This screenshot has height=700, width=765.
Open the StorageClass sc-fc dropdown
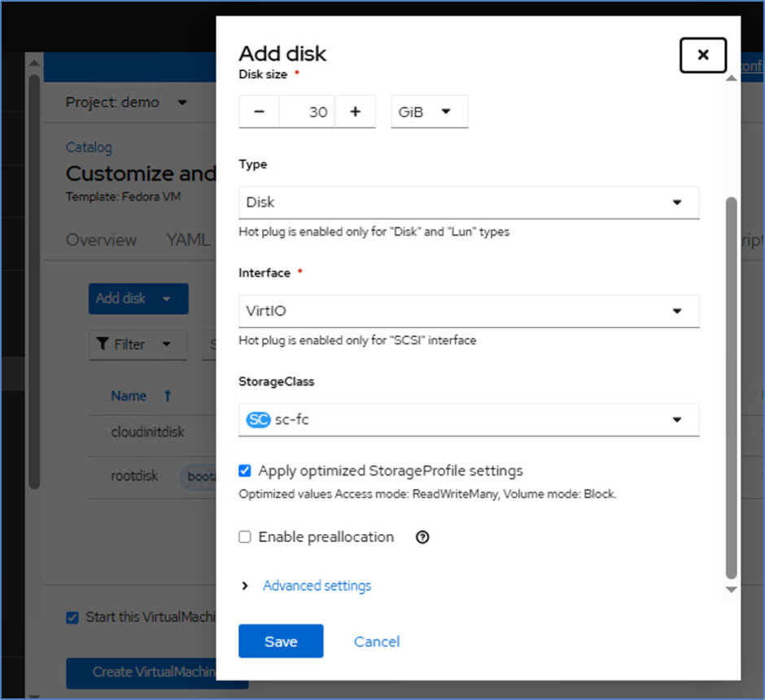pyautogui.click(x=468, y=420)
